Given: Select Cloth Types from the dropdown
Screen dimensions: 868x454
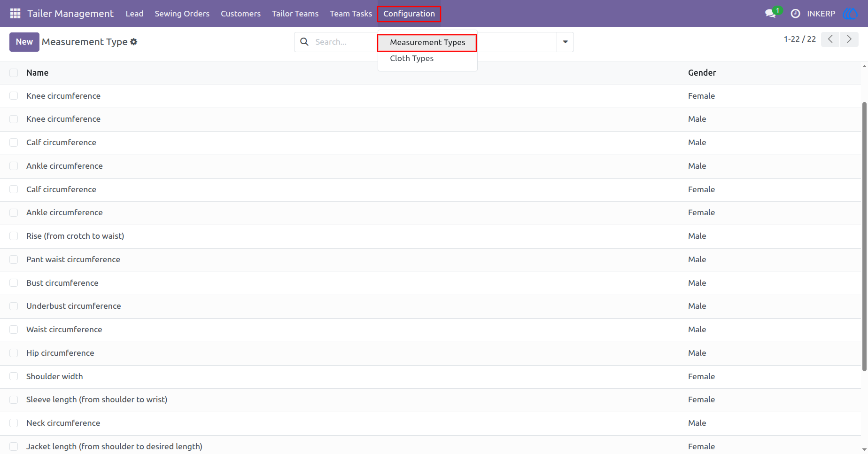Looking at the screenshot, I should coord(412,58).
